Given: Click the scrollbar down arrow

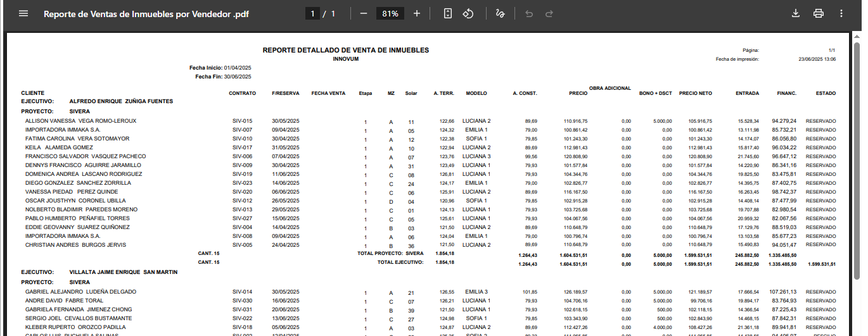Looking at the screenshot, I should point(857,332).
